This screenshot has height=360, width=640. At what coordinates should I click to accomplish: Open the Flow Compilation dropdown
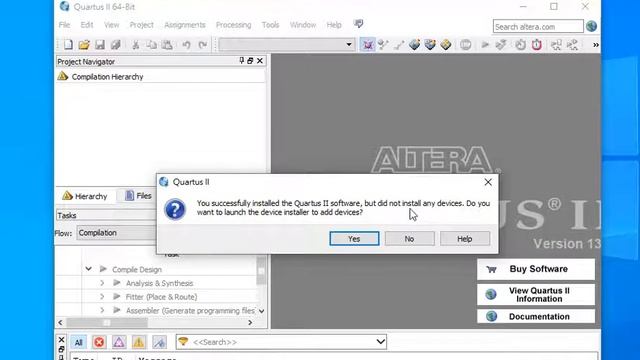(116, 233)
